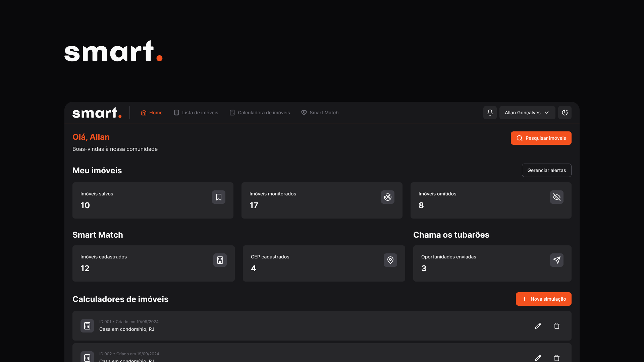Click the crossed-eye icon on Imóveis omitidos

(557, 197)
